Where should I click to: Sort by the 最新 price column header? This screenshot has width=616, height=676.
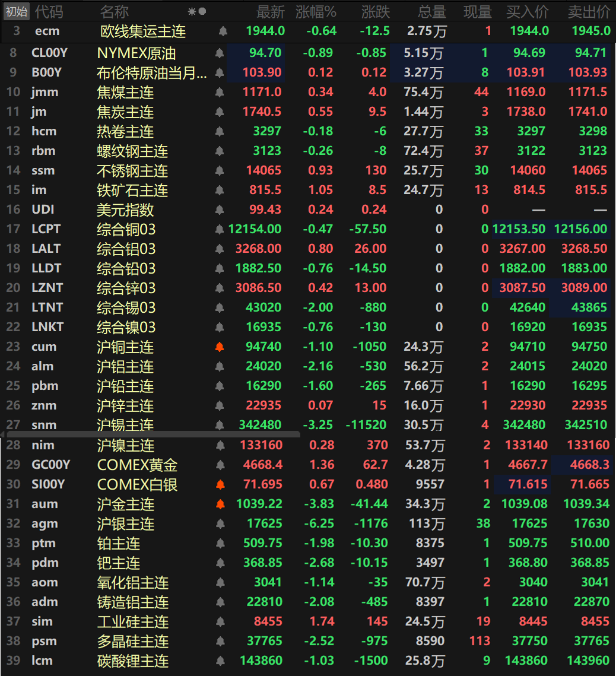[x=271, y=10]
